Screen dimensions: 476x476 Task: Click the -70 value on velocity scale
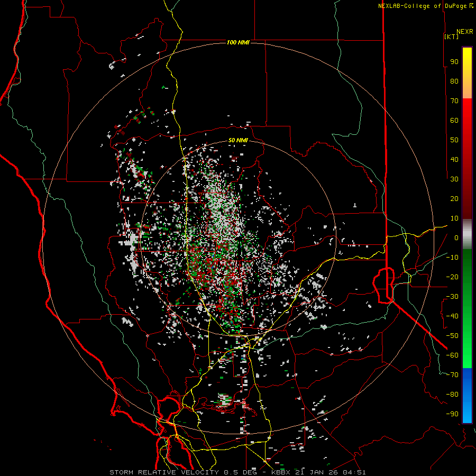coord(452,375)
